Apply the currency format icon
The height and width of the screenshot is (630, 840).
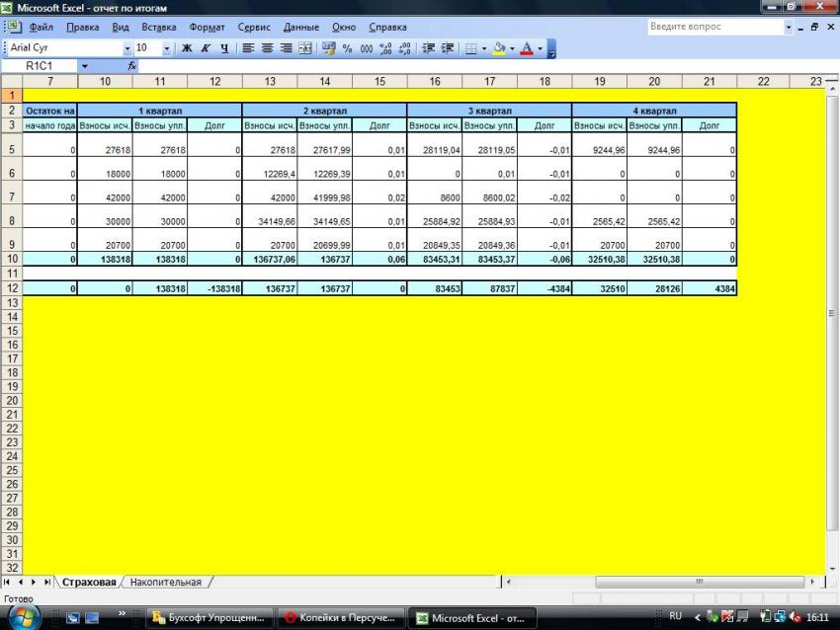point(329,47)
